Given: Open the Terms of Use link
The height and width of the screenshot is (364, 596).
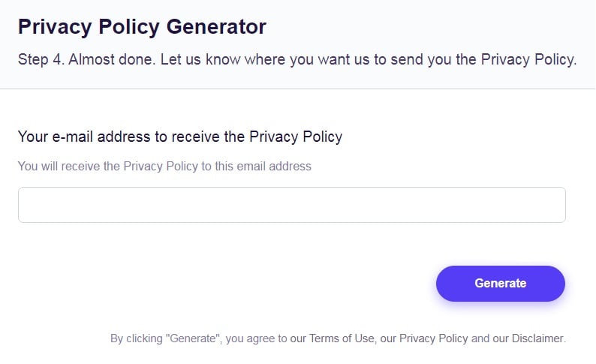Looking at the screenshot, I should click(x=342, y=338).
